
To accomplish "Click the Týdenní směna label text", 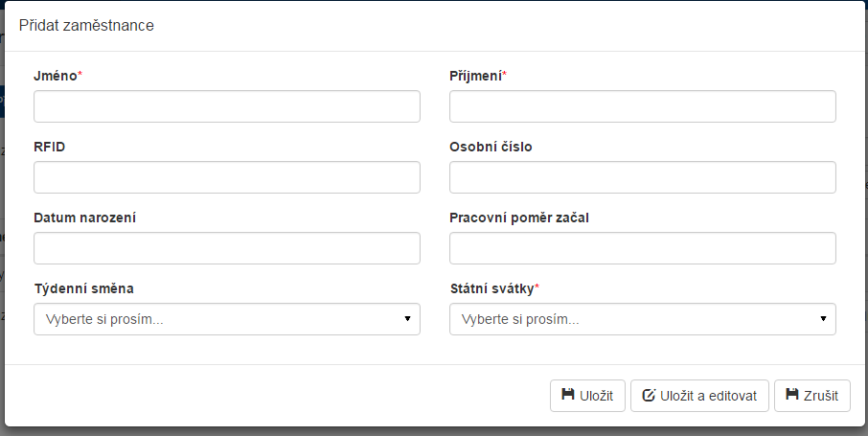I will tap(83, 287).
